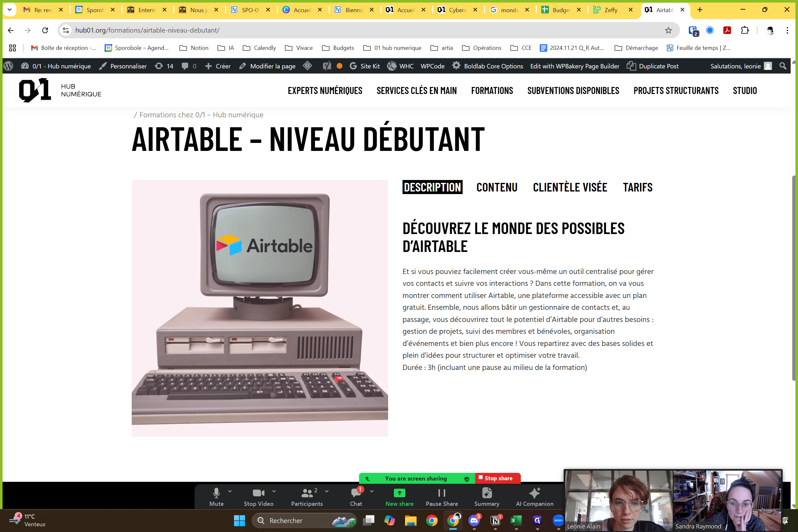Image resolution: width=798 pixels, height=532 pixels.
Task: Open Excel from the taskbar
Action: (516, 520)
